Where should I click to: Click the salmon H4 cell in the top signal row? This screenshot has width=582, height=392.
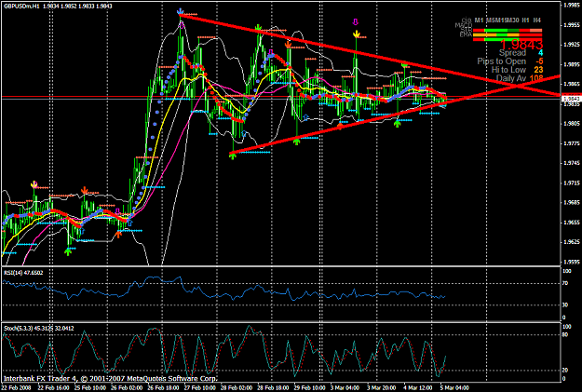535,31
